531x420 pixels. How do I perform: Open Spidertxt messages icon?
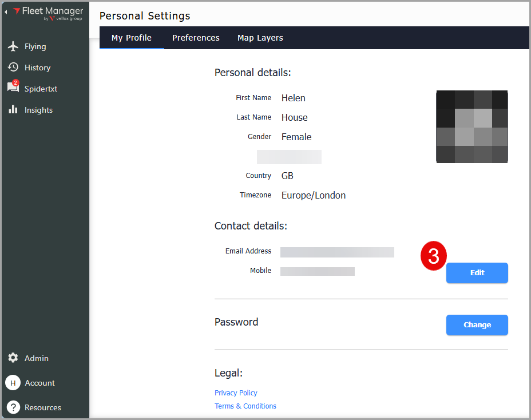(13, 88)
